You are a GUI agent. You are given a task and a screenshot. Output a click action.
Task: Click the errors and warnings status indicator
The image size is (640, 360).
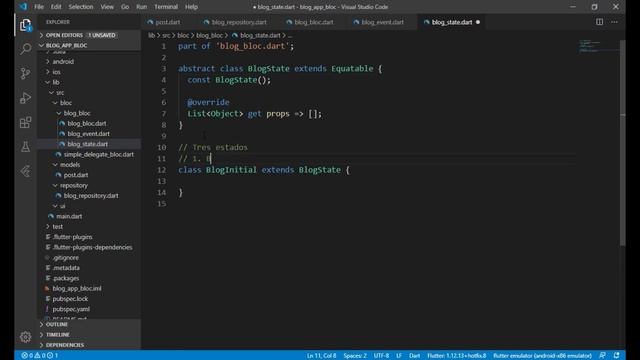pos(40,356)
